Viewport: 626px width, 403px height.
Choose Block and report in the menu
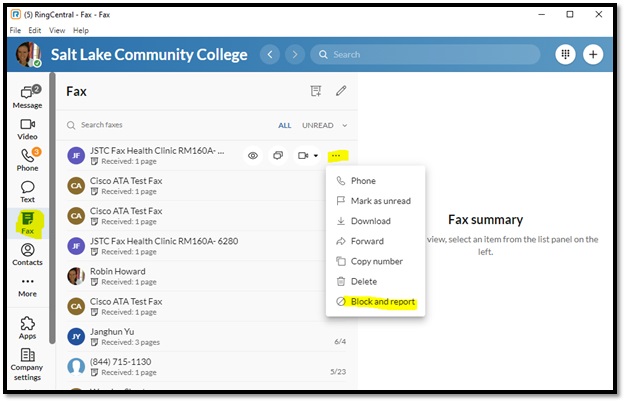click(x=375, y=302)
